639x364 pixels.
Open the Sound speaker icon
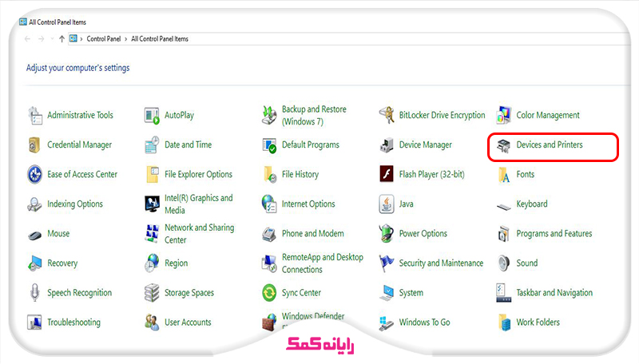click(x=504, y=263)
